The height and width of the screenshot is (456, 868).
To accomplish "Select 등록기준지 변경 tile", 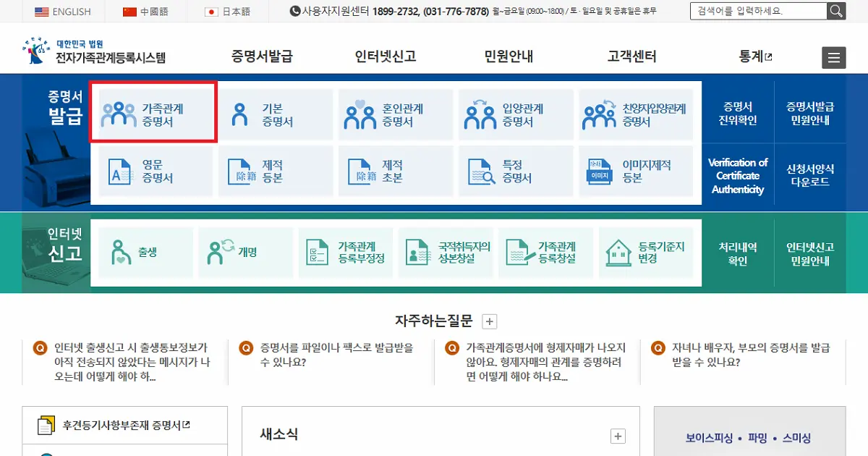I will [x=646, y=252].
